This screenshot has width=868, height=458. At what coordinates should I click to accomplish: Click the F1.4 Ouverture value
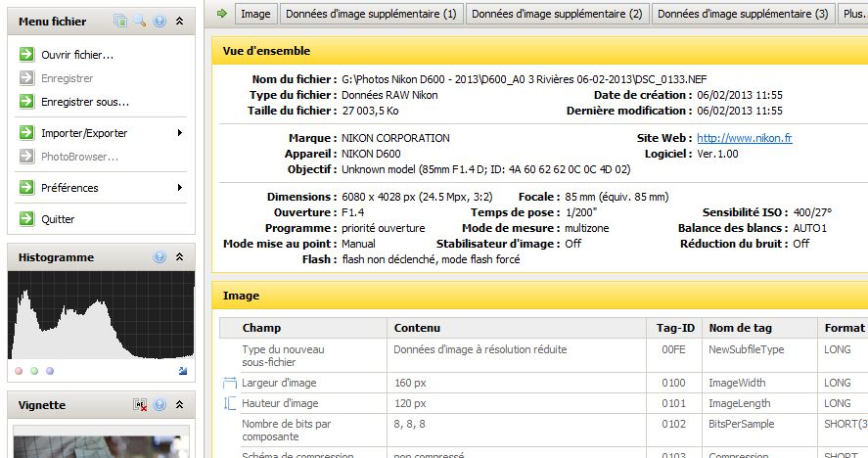352,212
